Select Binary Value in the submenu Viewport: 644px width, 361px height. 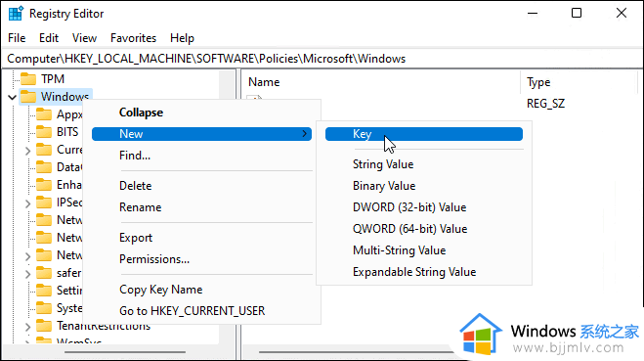coord(424,186)
